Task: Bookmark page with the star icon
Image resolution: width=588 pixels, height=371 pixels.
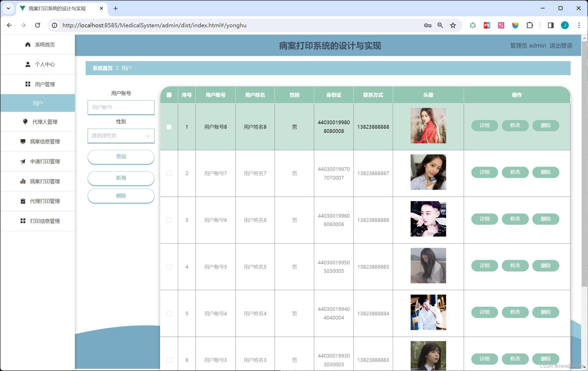Action: [453, 25]
